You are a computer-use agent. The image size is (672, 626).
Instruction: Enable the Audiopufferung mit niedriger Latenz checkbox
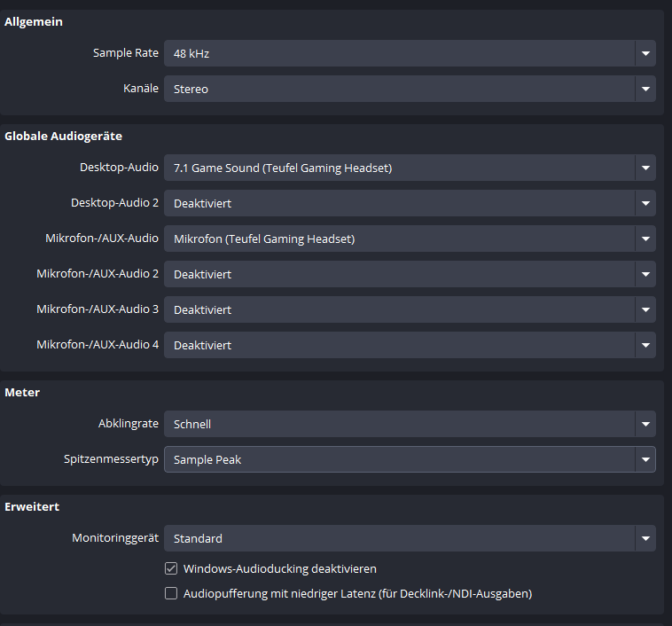click(x=171, y=593)
